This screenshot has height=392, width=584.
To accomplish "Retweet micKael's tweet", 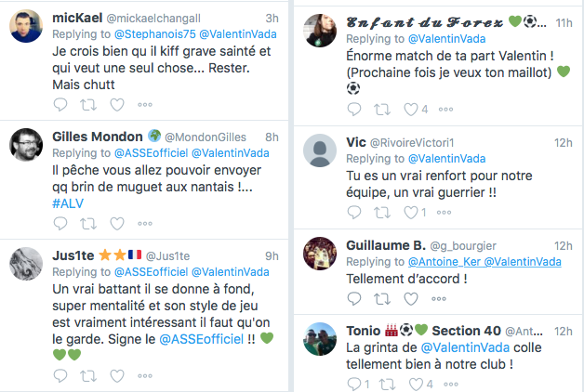I will tap(91, 107).
